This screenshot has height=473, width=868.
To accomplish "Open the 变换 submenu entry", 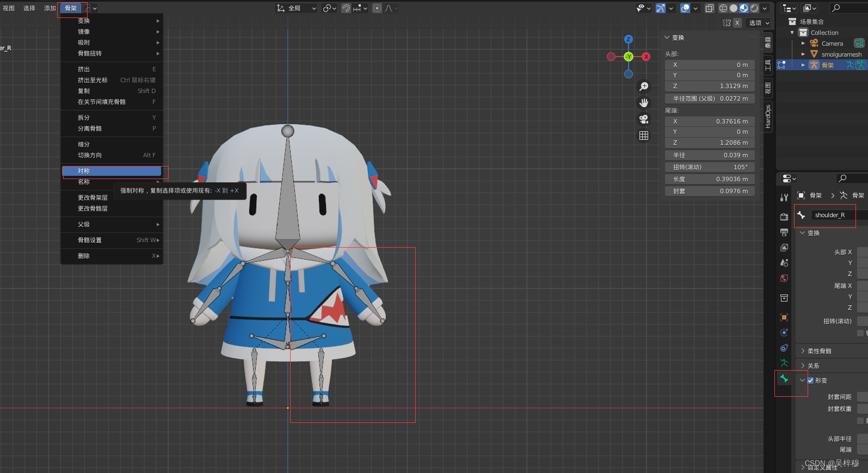I will click(x=112, y=21).
